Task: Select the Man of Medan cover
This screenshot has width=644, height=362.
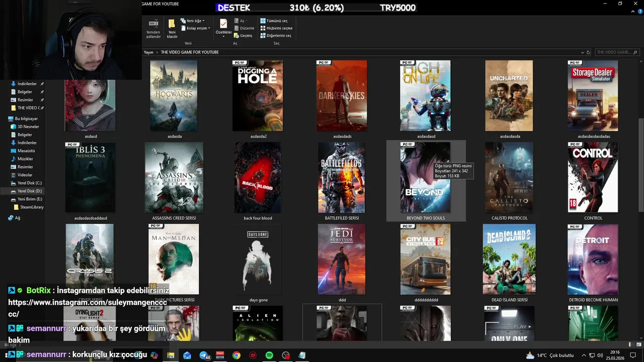Action: click(x=174, y=259)
